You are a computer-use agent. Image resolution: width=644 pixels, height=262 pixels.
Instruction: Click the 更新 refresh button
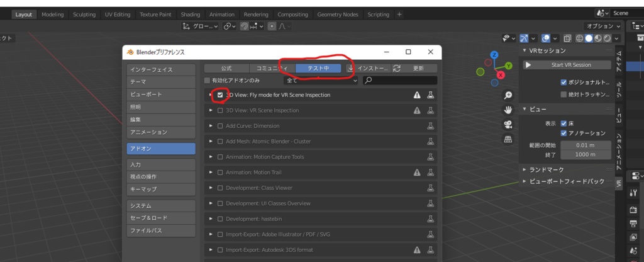414,68
